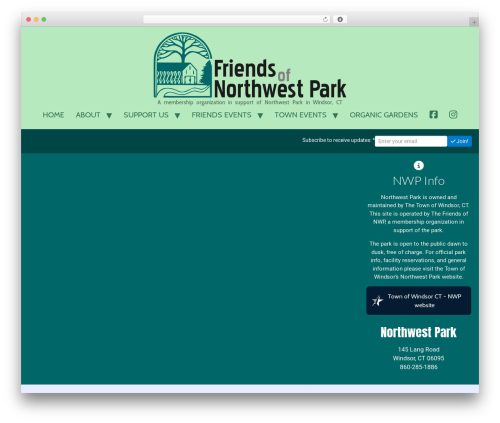
Task: Click the browser reload icon
Action: [325, 20]
